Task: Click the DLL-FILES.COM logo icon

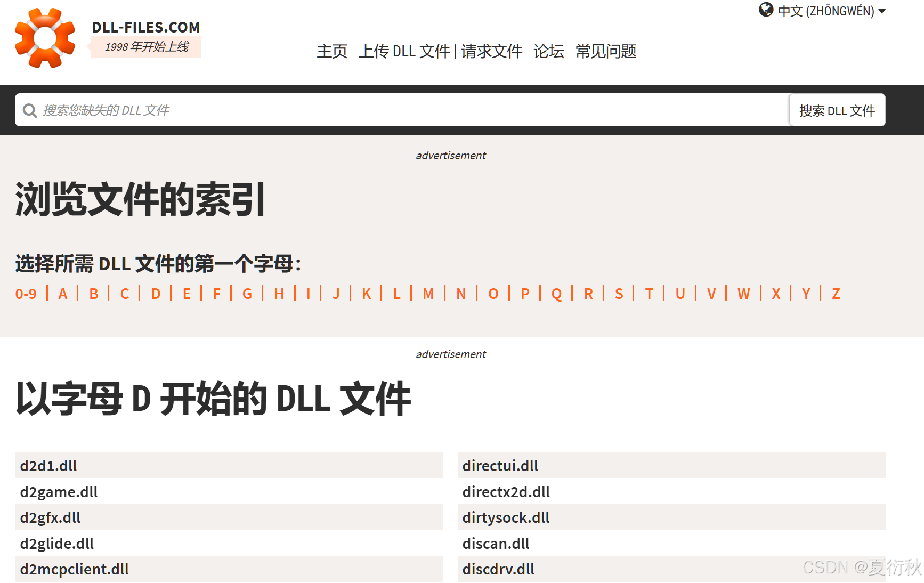Action: [45, 38]
